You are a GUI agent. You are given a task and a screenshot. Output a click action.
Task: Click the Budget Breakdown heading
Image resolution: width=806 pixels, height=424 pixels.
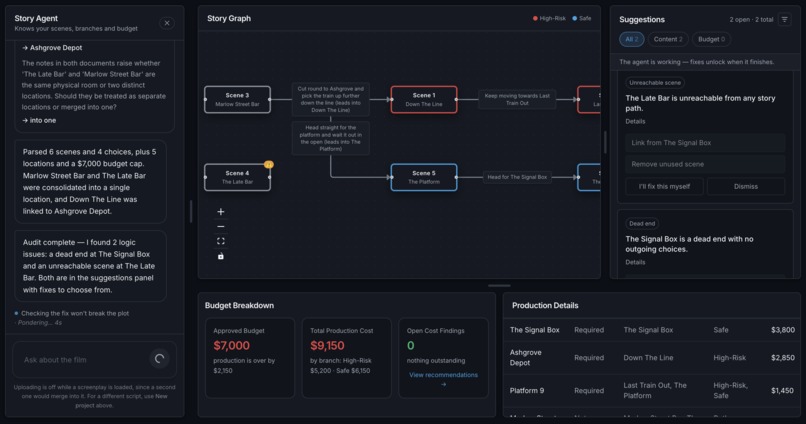pyautogui.click(x=239, y=305)
